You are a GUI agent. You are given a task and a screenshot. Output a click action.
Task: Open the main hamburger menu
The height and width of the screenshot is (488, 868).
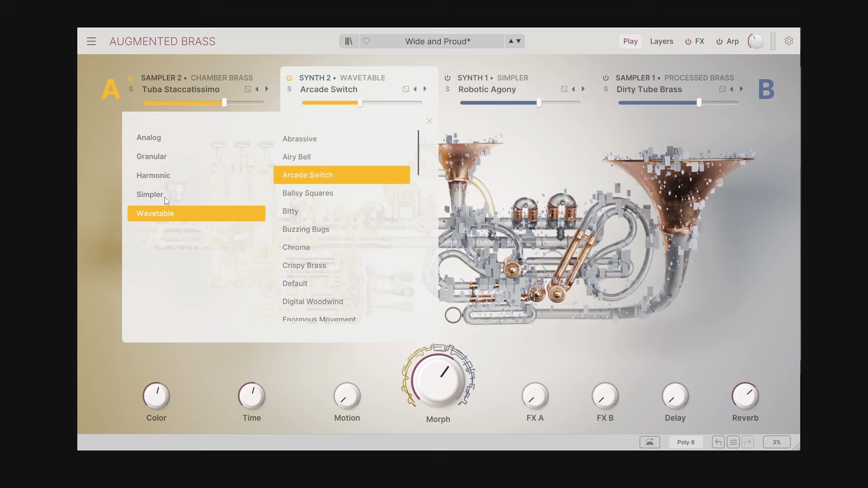[x=91, y=41]
